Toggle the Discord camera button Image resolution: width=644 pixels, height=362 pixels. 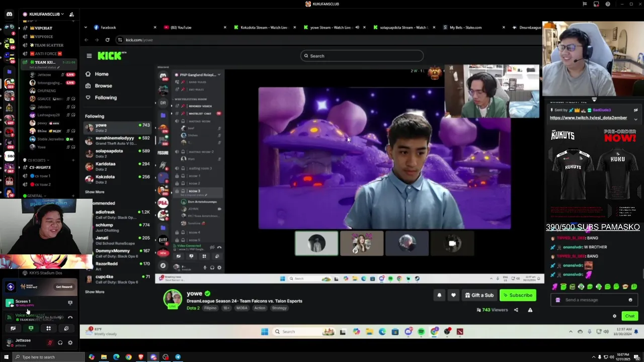click(13, 328)
